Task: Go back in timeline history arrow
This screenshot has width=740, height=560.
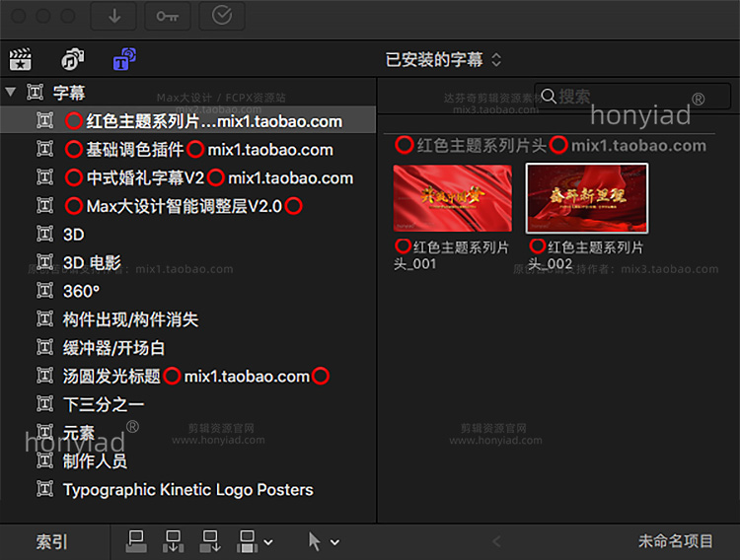Action: 496,541
